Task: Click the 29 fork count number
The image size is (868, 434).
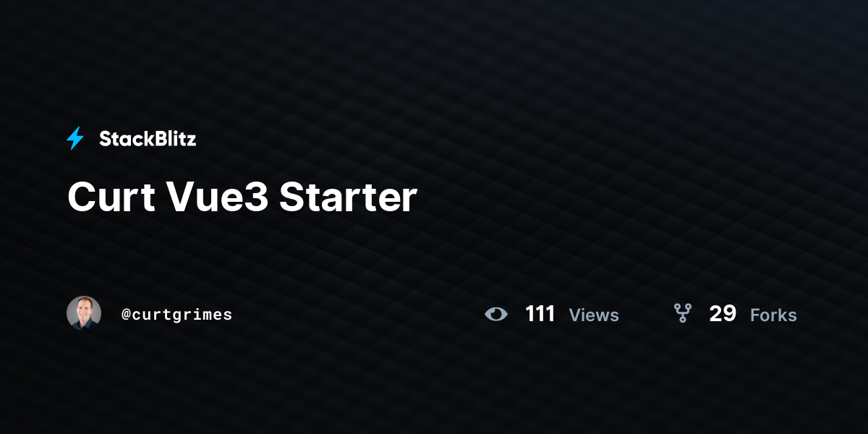Action: pos(723,314)
